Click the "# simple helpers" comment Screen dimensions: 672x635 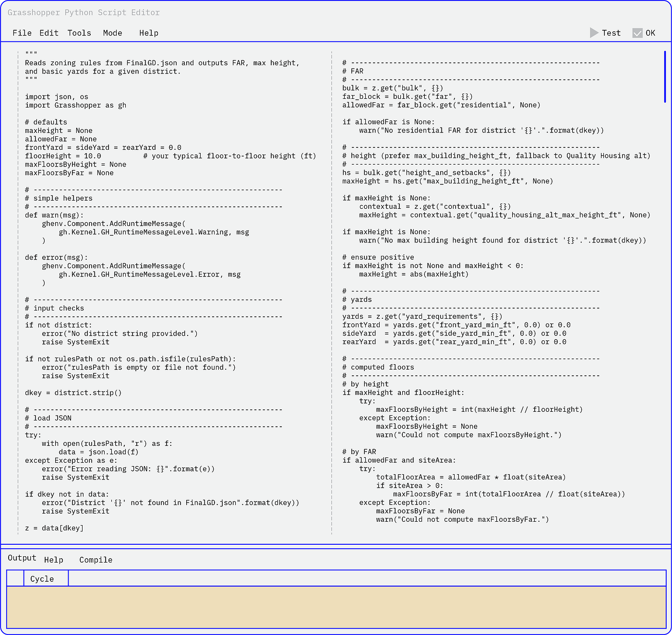tap(59, 198)
